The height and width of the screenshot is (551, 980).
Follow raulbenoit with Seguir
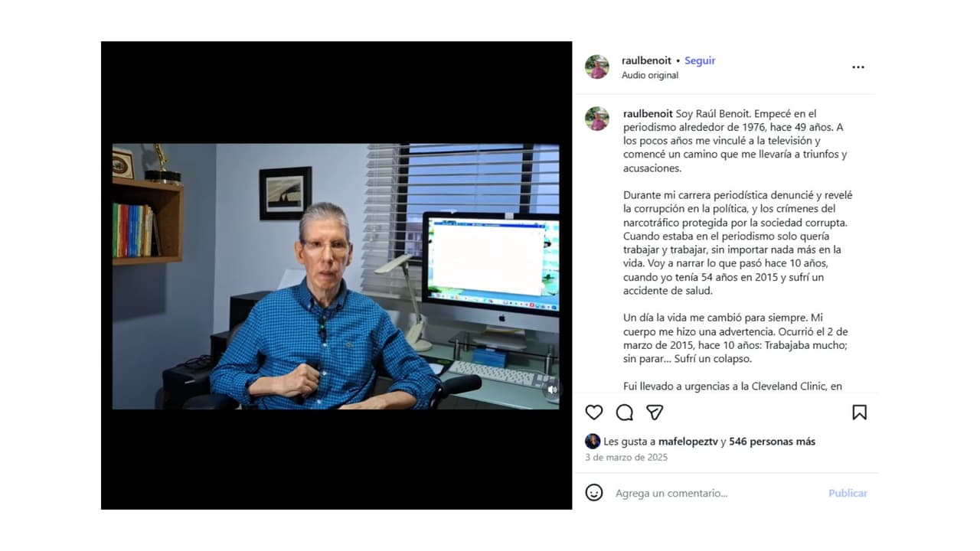point(700,60)
